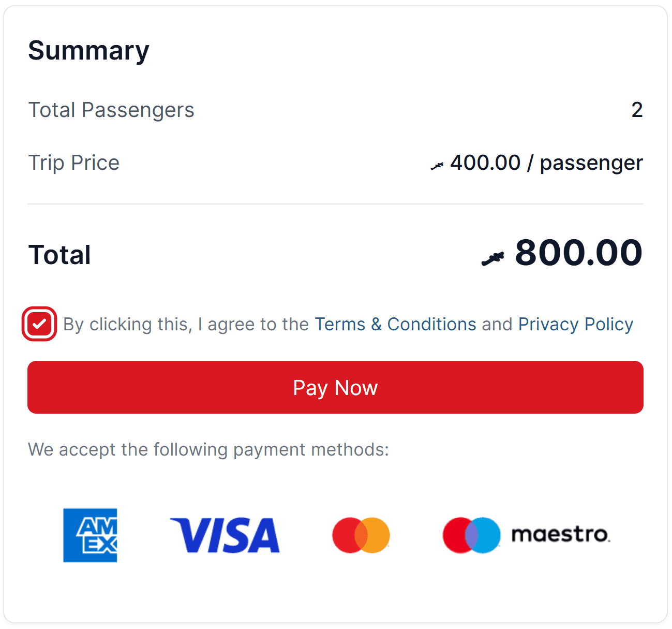Click the Mastercard circles icon

pos(361,535)
